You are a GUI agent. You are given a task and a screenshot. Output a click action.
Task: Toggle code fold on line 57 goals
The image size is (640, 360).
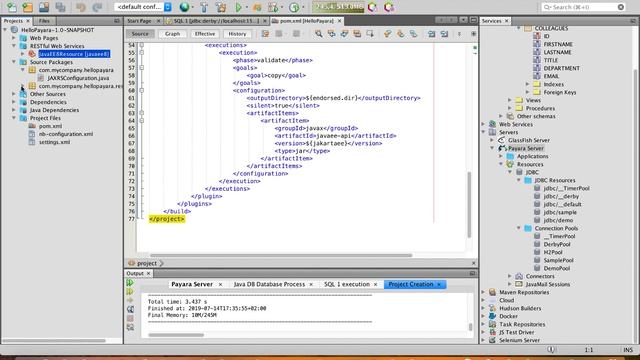click(142, 68)
